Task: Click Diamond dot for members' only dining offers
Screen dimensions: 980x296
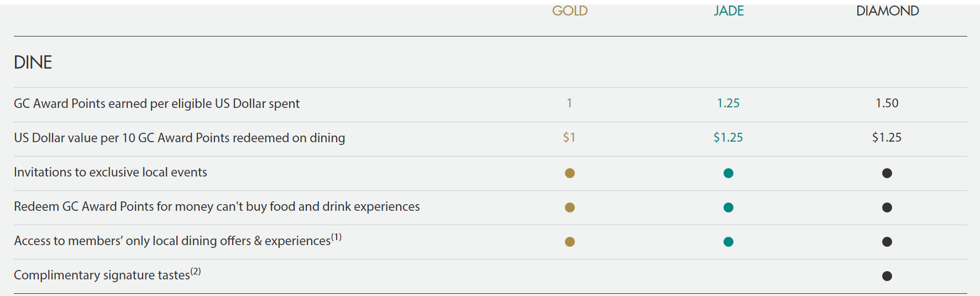Action: pos(887,242)
